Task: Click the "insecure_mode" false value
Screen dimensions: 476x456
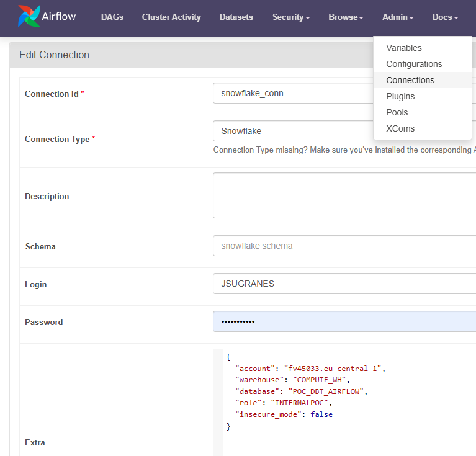Action: 321,414
